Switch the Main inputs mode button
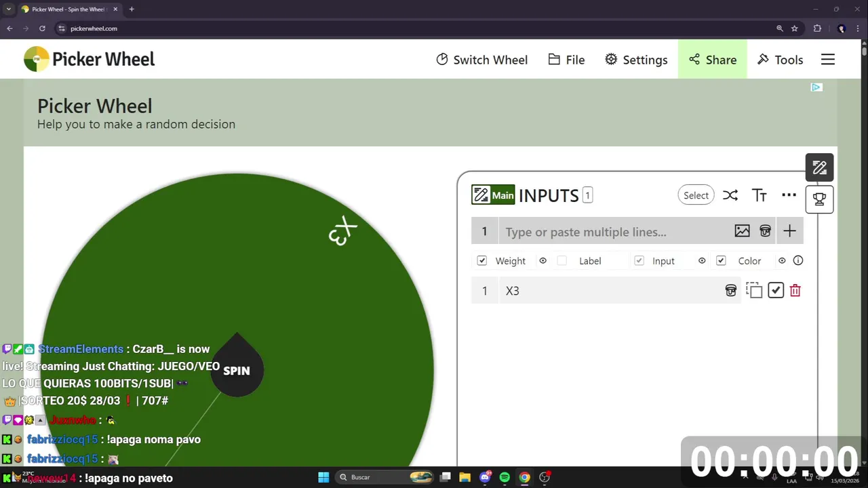 pos(493,195)
